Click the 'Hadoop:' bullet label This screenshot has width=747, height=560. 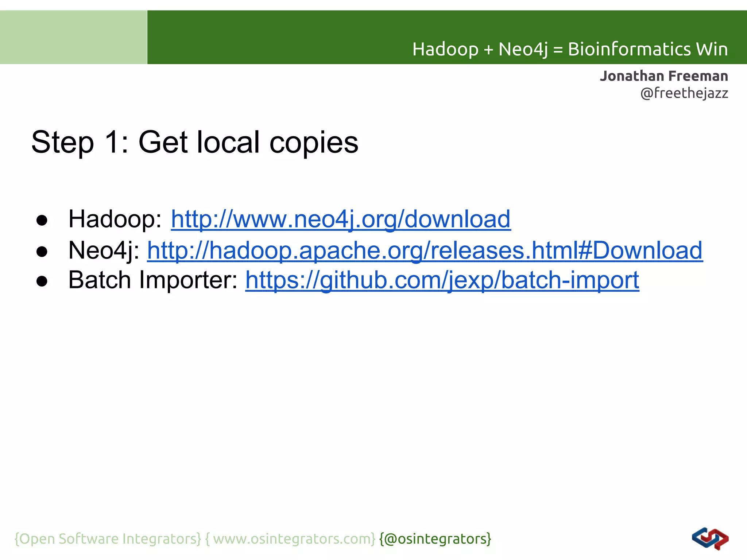pyautogui.click(x=115, y=219)
